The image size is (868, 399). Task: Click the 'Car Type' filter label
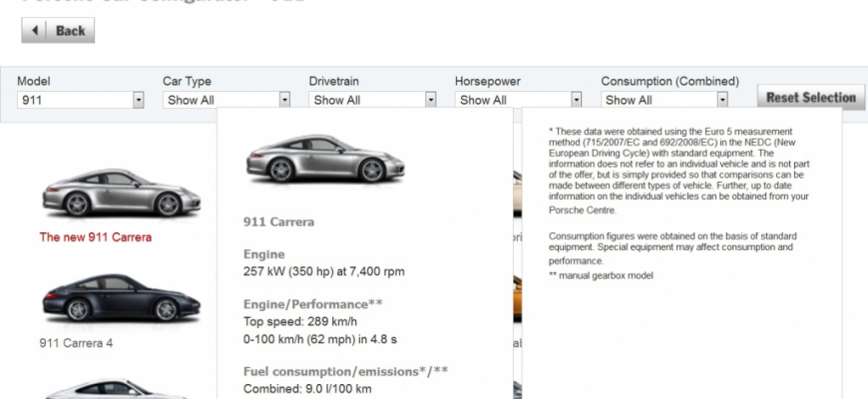188,82
